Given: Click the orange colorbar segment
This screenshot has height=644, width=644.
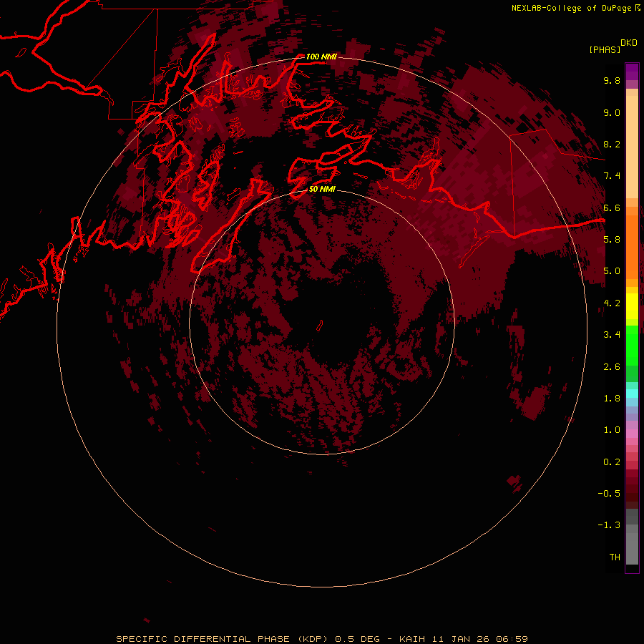Looking at the screenshot, I should point(632,248).
